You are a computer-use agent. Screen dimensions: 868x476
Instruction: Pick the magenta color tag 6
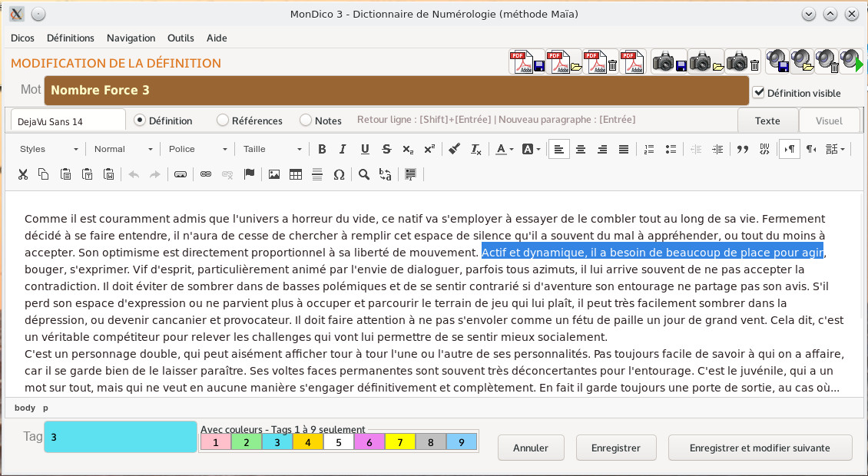[369, 442]
